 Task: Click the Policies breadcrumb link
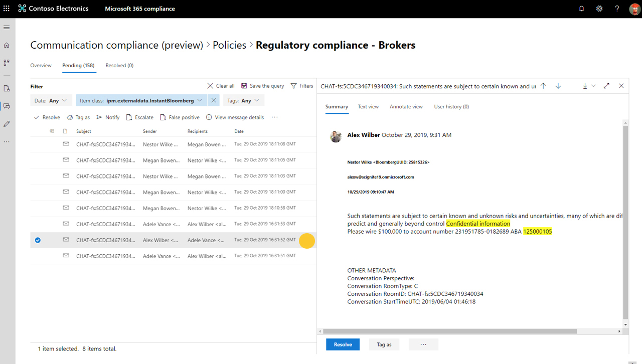229,45
